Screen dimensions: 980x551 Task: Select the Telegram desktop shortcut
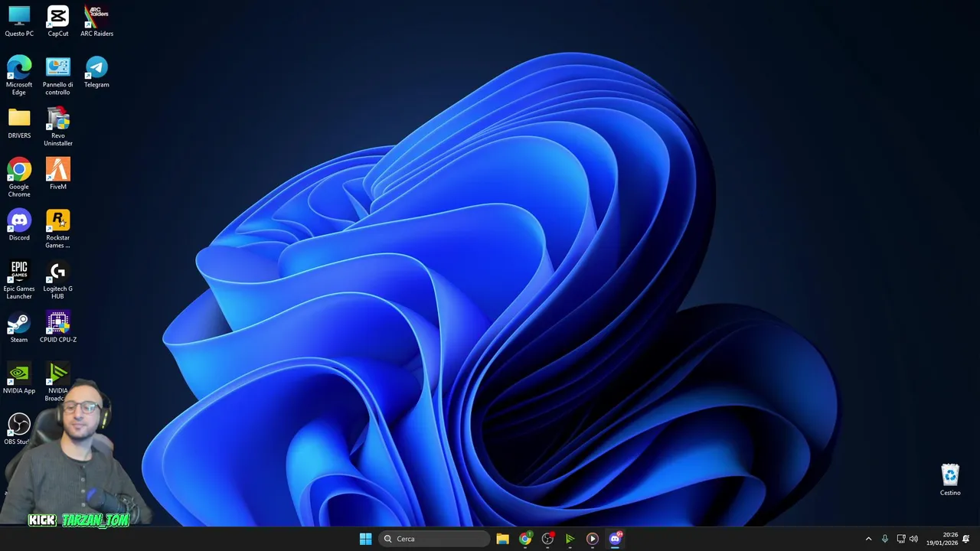tap(96, 73)
